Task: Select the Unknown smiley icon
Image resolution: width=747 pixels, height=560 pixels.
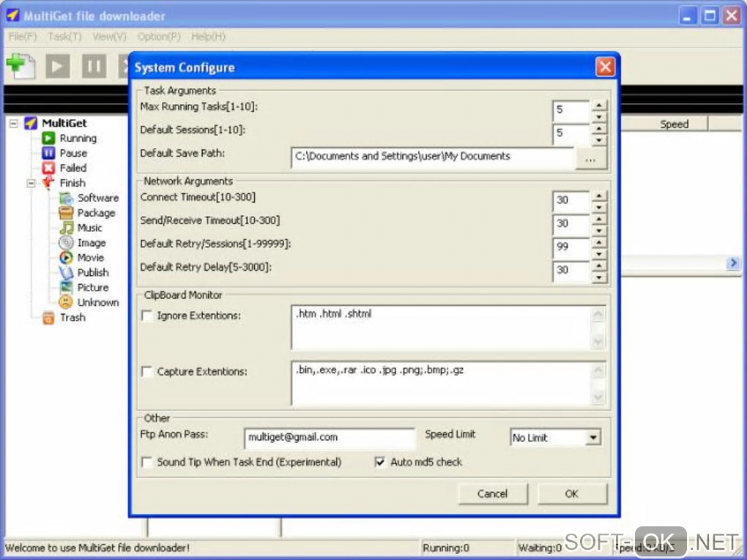Action: tap(66, 302)
